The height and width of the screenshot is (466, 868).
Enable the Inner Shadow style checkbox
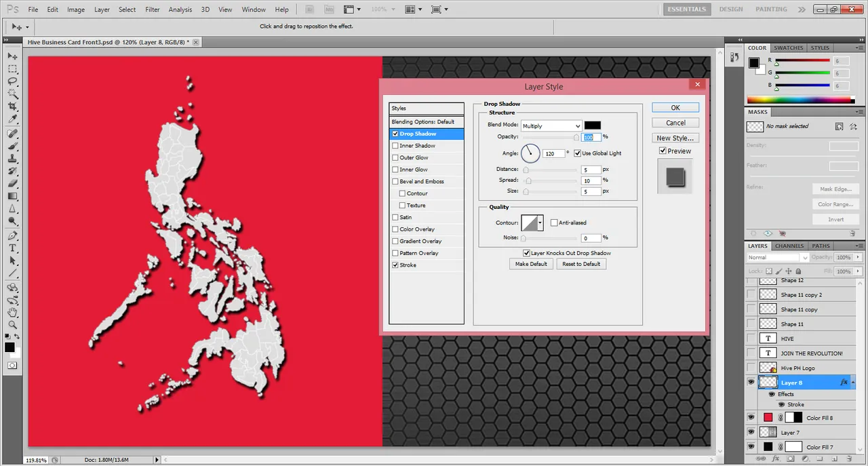point(395,146)
